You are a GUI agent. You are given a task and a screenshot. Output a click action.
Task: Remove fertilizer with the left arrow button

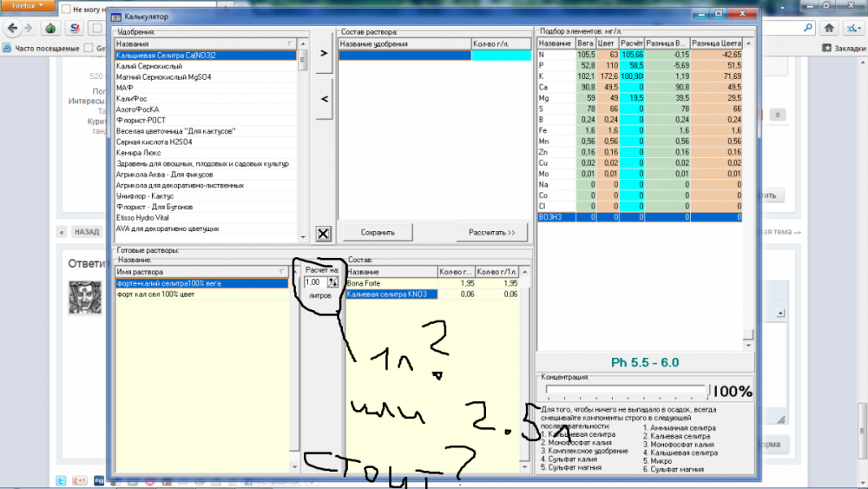pyautogui.click(x=324, y=98)
